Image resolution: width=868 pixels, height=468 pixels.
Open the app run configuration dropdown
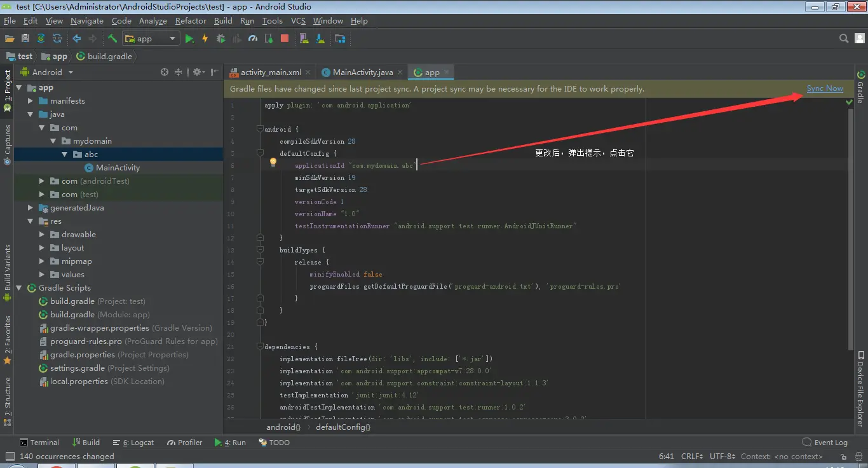151,39
